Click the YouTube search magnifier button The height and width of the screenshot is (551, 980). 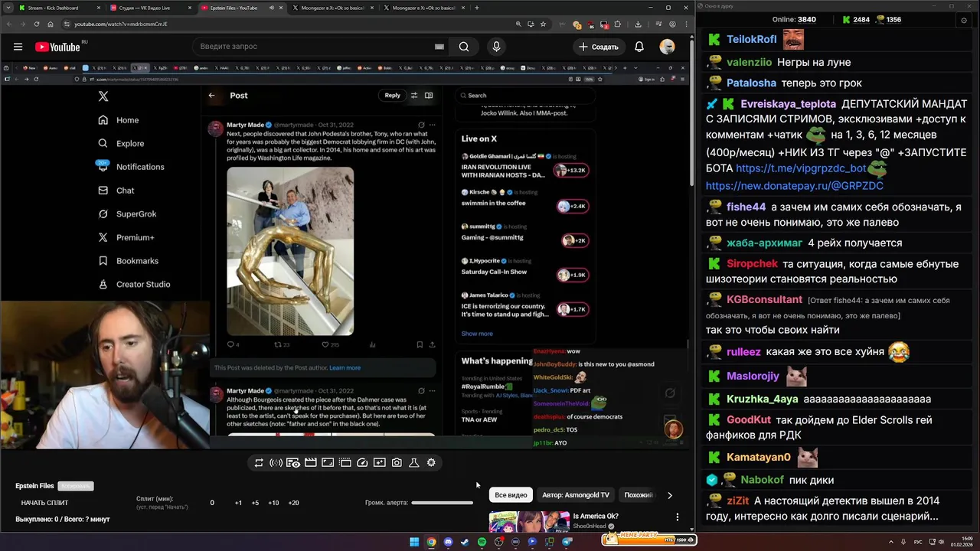(x=464, y=47)
